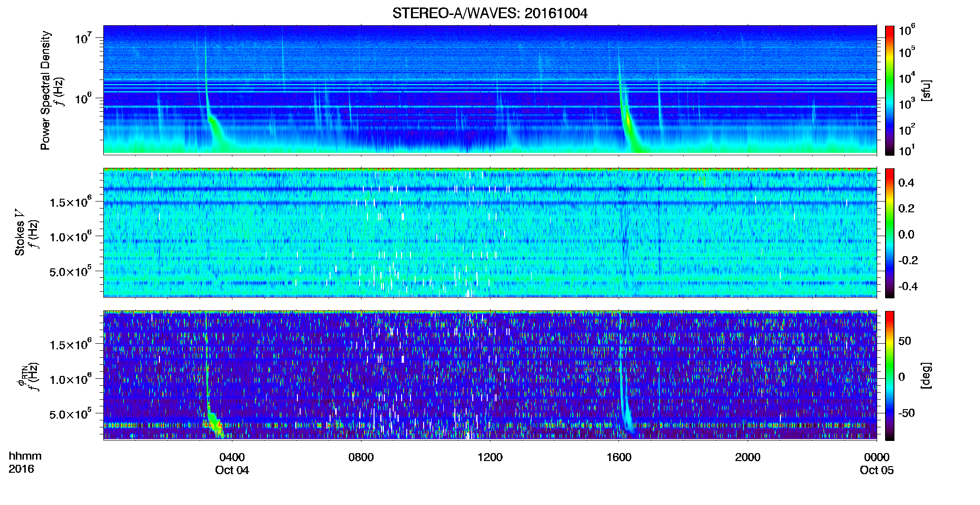The height and width of the screenshot is (505, 980).
Task: Click the 1.5×10^6 frequency tick of the Stokes V panel
Action: tap(70, 202)
